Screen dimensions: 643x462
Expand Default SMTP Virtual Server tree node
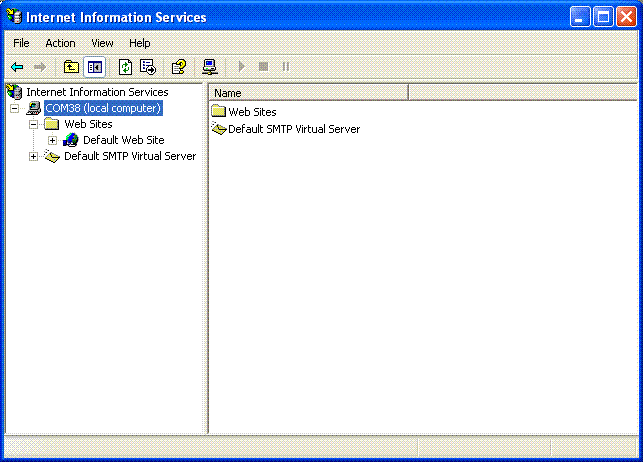tap(34, 156)
